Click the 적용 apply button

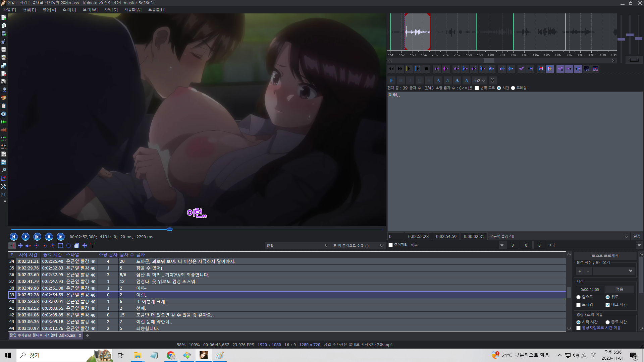pos(619,289)
